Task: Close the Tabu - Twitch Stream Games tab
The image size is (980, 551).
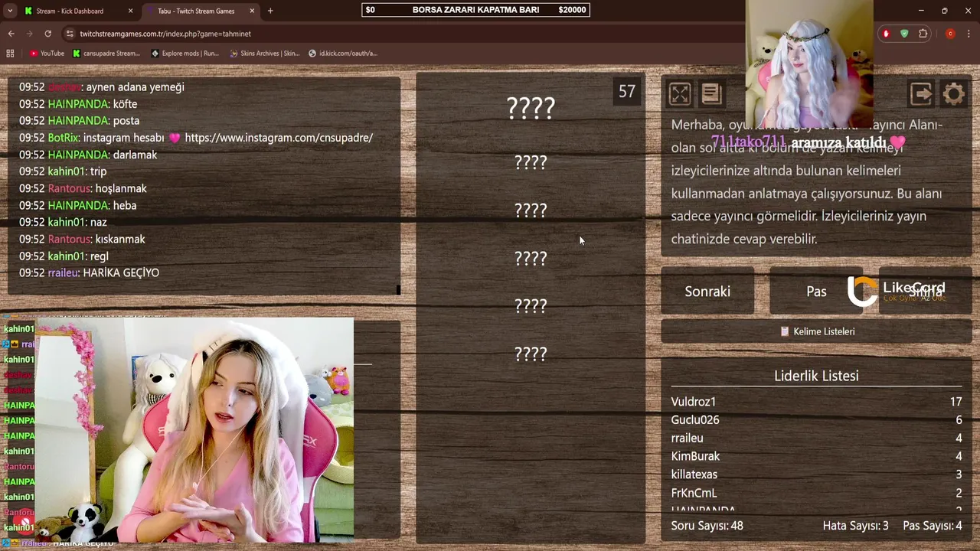Action: 253,11
